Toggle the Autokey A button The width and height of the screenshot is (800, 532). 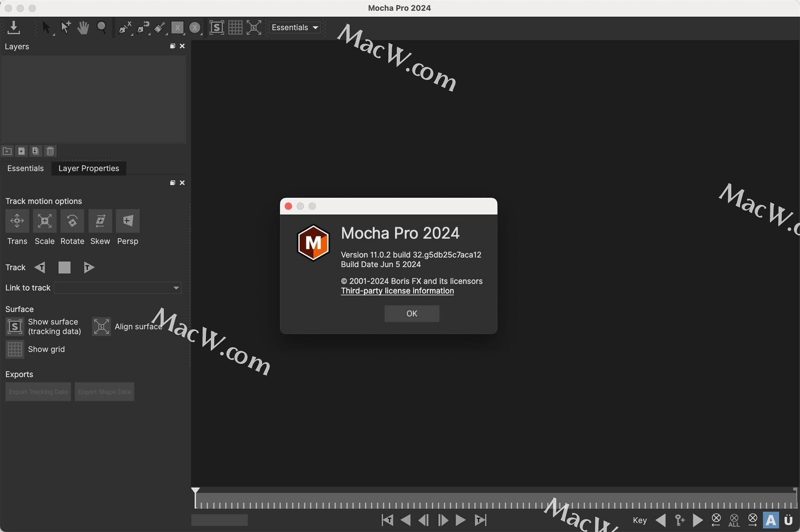(x=771, y=520)
